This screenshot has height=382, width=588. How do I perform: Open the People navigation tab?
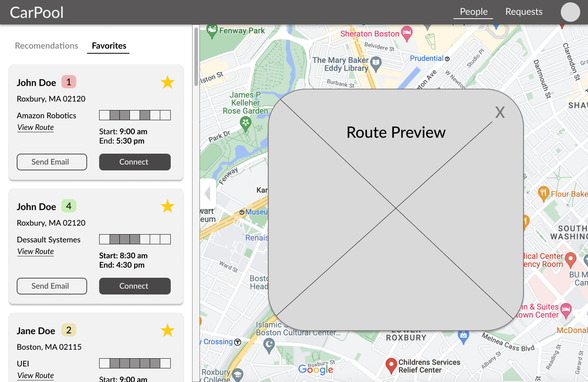point(474,12)
